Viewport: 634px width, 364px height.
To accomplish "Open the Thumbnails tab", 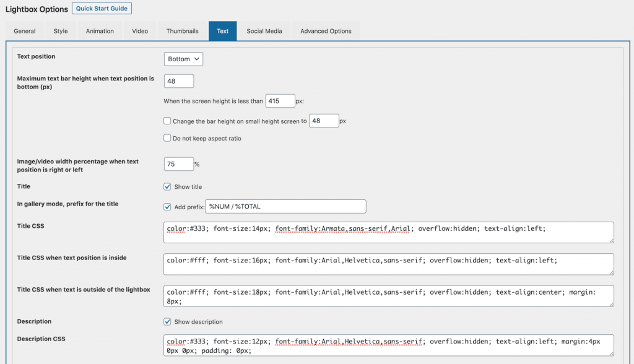I will (182, 30).
